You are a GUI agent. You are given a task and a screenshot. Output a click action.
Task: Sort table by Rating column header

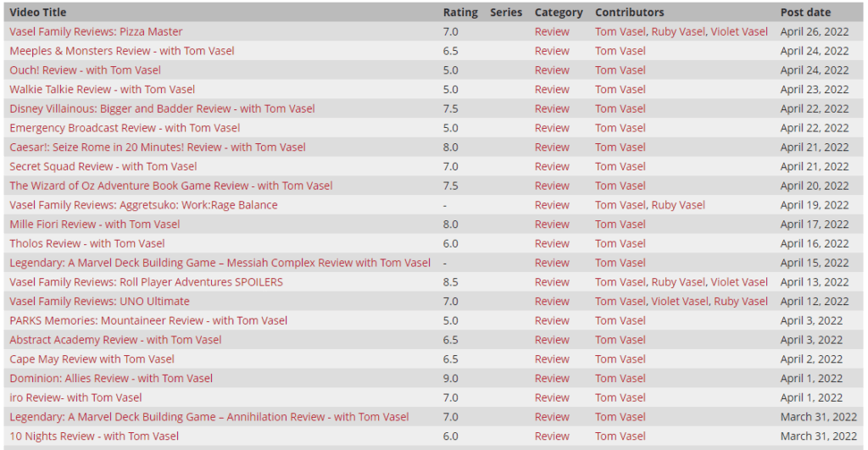pyautogui.click(x=460, y=13)
